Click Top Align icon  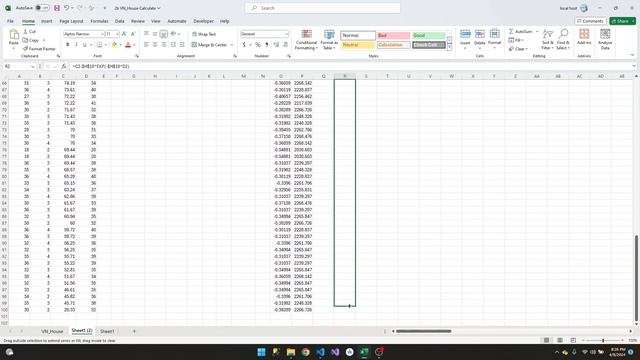pyautogui.click(x=146, y=34)
